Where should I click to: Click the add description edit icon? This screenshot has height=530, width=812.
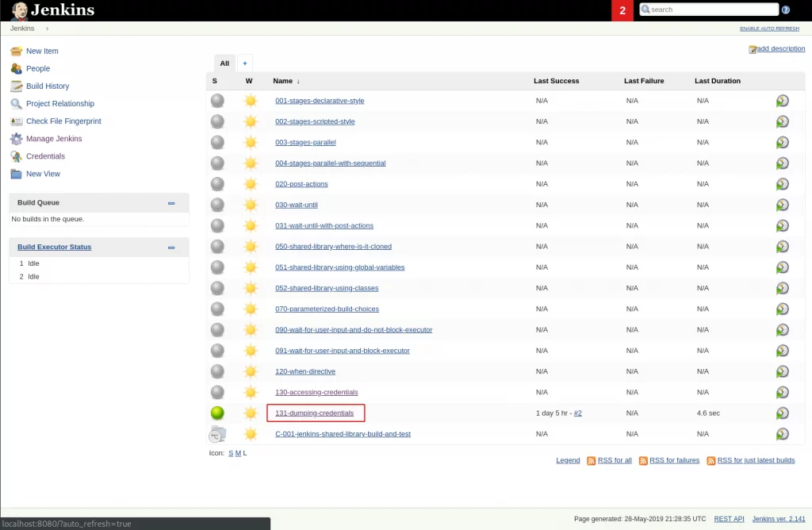(x=753, y=49)
